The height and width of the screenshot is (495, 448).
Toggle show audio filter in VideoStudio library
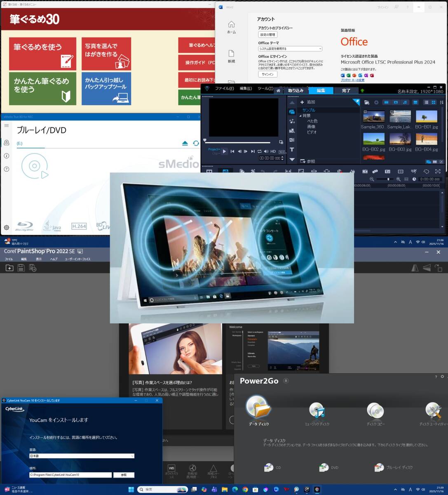point(405,102)
